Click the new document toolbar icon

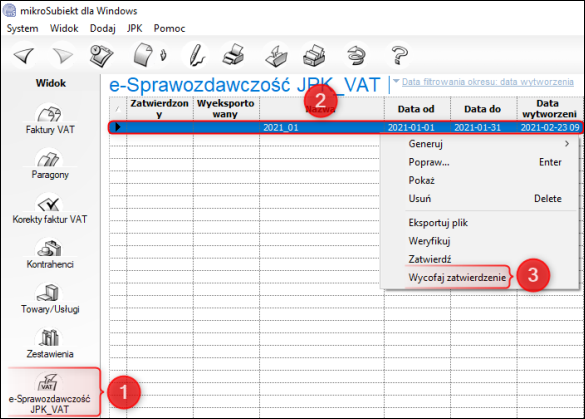coord(143,55)
